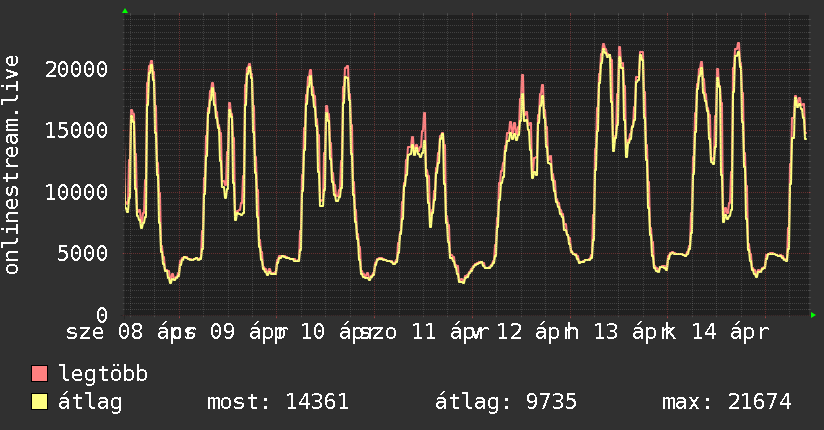
Task: Select the átlag legend label
Action: pyautogui.click(x=91, y=403)
